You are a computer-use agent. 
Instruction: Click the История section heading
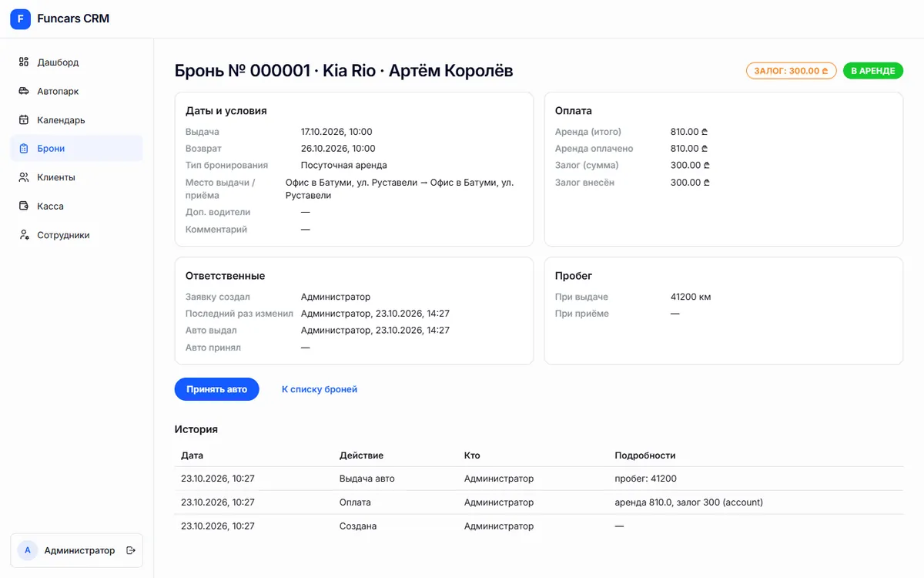tap(196, 429)
